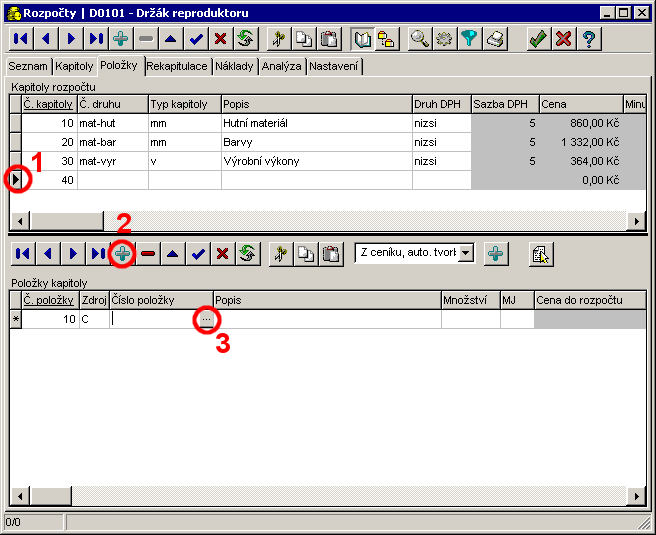This screenshot has width=656, height=535.
Task: Open the Nastavení tab
Action: coord(334,67)
